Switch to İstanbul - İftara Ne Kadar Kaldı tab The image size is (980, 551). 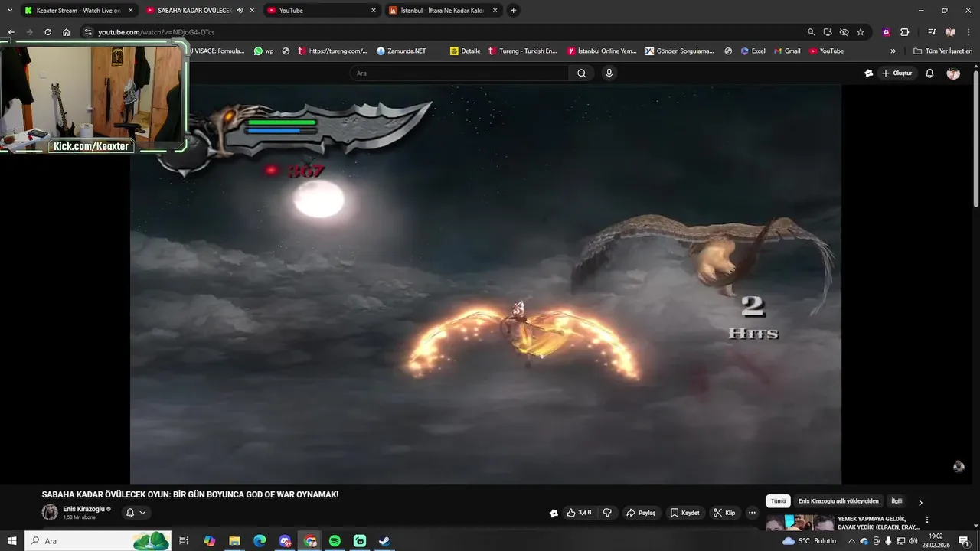point(444,11)
